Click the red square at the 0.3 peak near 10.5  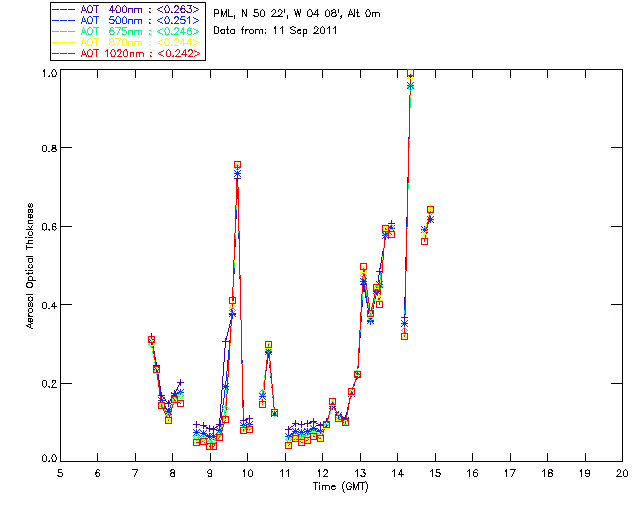(x=268, y=345)
